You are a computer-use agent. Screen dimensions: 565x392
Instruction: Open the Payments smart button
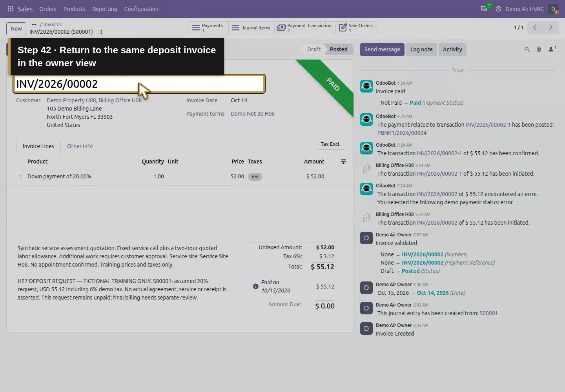pyautogui.click(x=208, y=28)
